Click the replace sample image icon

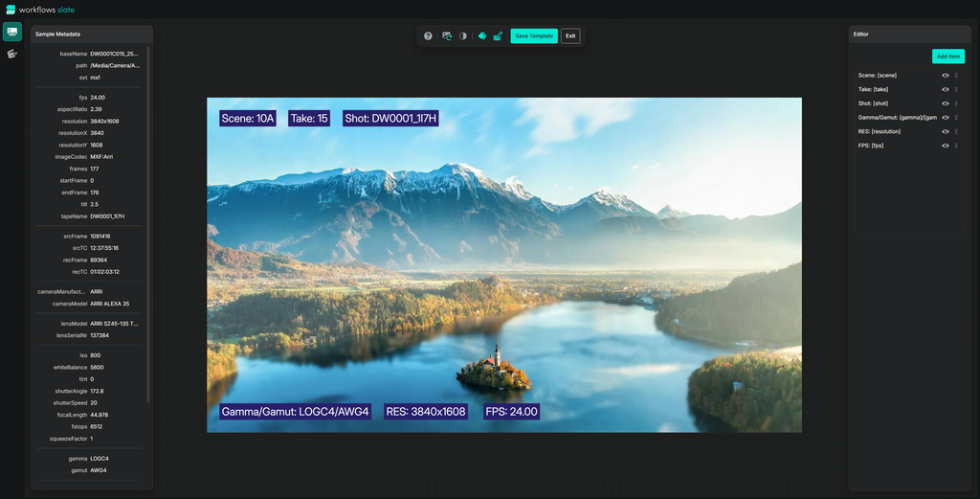(x=447, y=36)
